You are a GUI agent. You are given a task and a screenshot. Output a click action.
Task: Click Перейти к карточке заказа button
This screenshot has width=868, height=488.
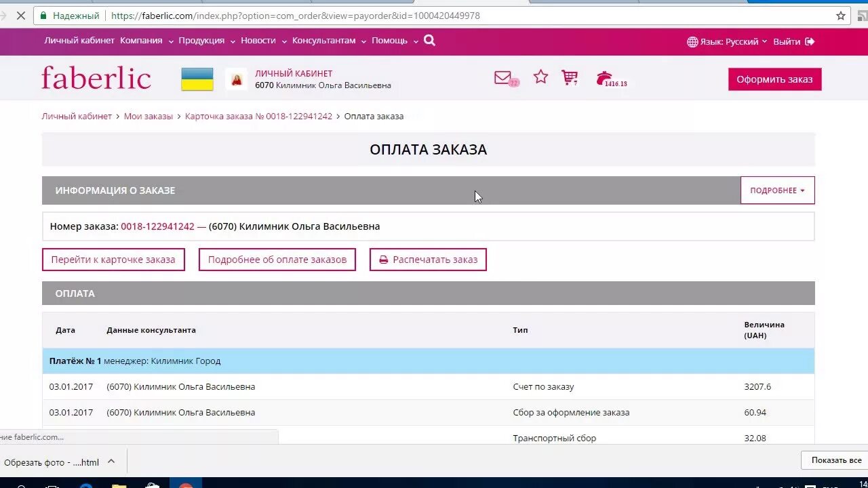[x=113, y=260]
